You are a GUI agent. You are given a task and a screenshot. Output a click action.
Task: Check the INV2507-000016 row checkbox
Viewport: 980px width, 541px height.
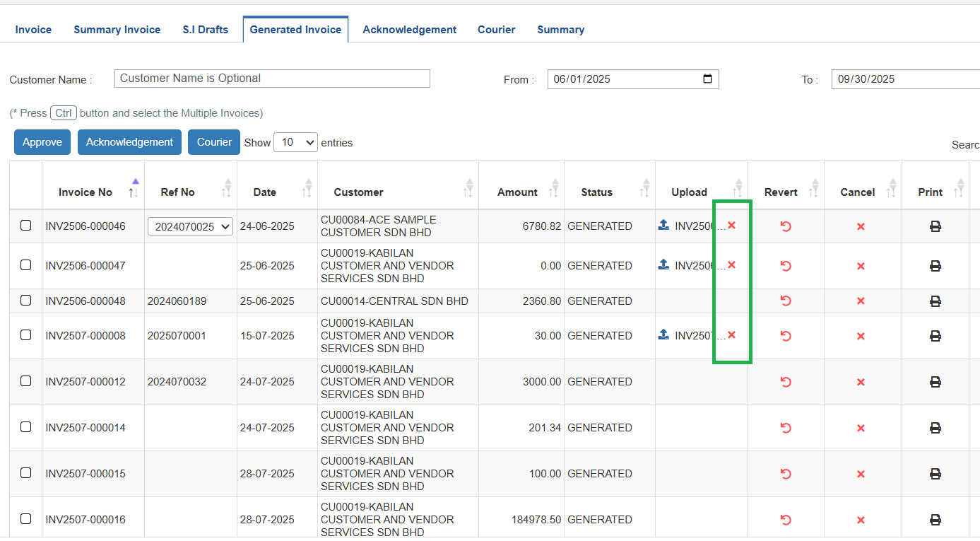tap(26, 519)
